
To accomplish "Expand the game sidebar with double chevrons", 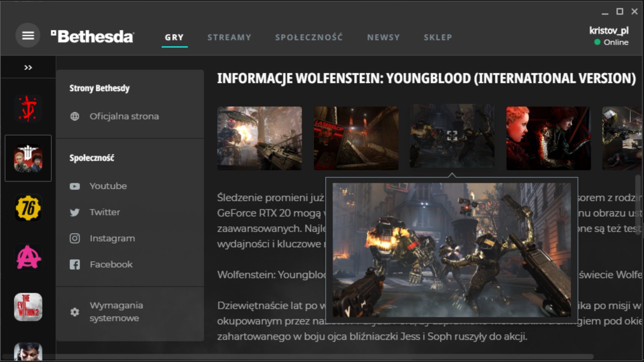I will [x=28, y=68].
